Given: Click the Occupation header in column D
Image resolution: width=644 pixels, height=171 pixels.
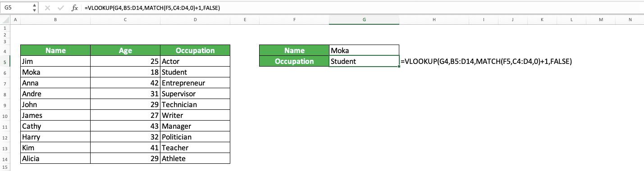Looking at the screenshot, I should 195,50.
